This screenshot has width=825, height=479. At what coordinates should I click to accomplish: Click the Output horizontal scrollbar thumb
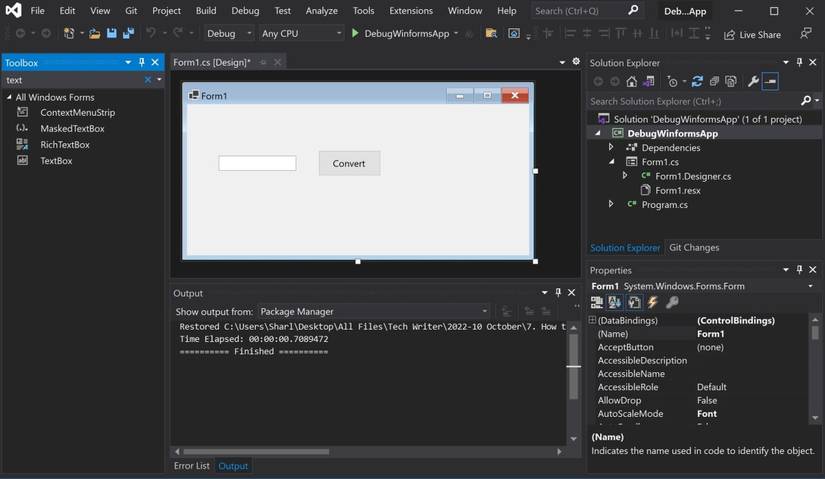tap(255, 452)
